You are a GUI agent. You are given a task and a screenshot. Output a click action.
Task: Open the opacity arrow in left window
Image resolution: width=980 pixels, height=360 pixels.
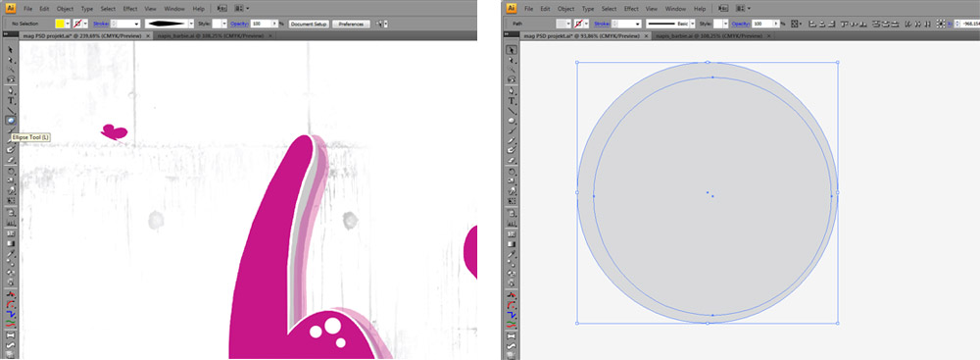pos(275,24)
